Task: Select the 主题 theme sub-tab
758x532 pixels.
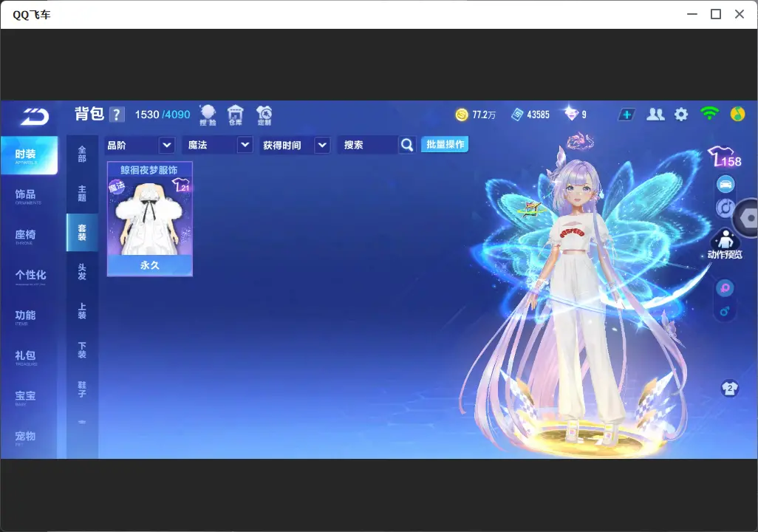Action: 82,194
